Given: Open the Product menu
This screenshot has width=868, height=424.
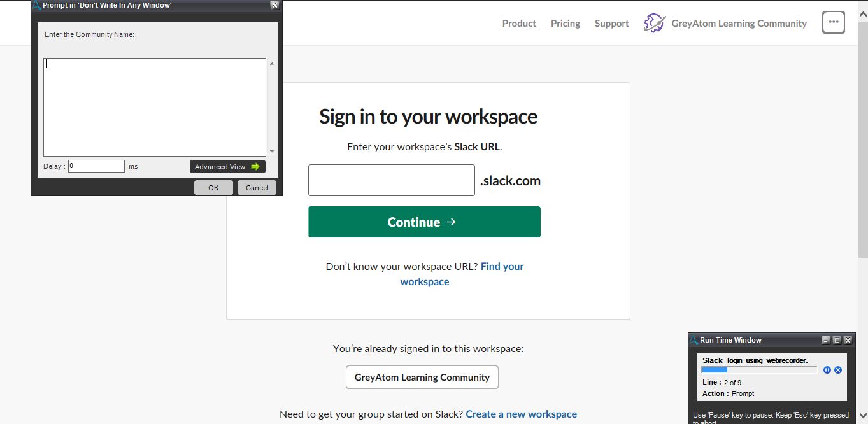Looking at the screenshot, I should (519, 23).
